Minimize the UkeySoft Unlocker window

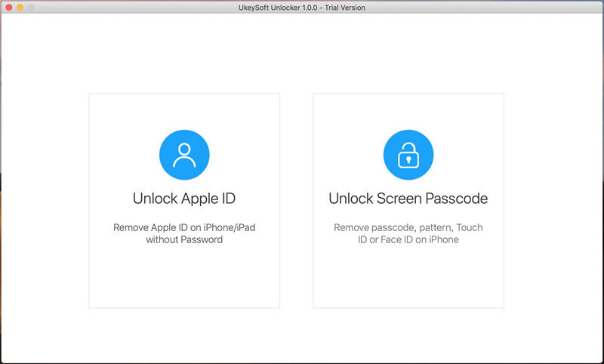[x=20, y=8]
